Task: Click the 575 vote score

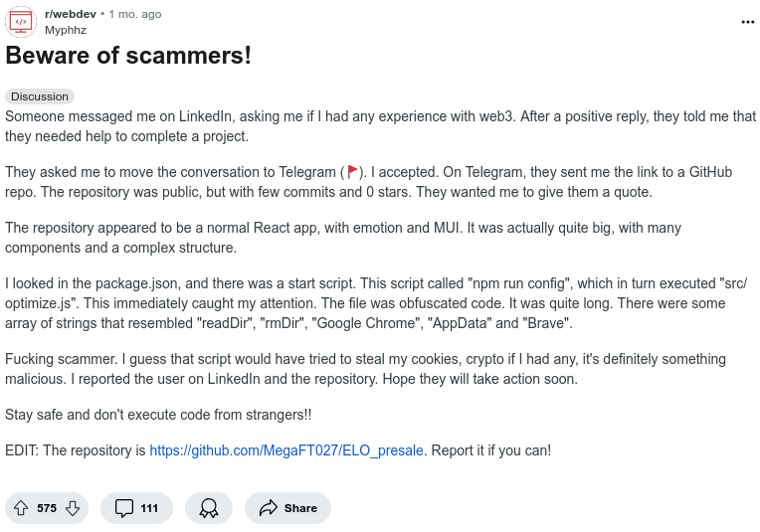Action: coord(47,508)
